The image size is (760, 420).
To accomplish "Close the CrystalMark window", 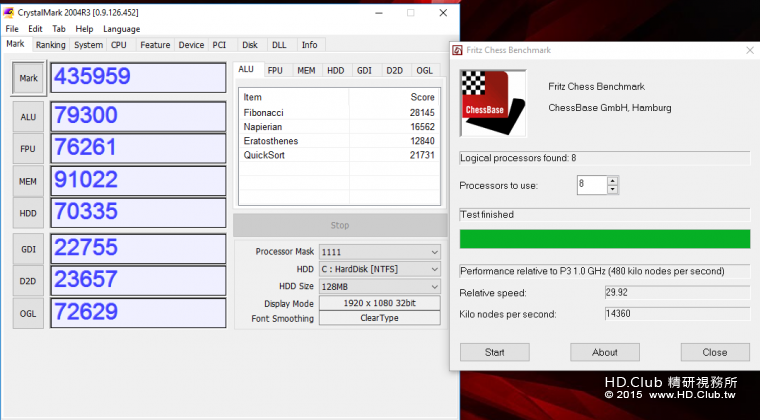I will [x=443, y=13].
